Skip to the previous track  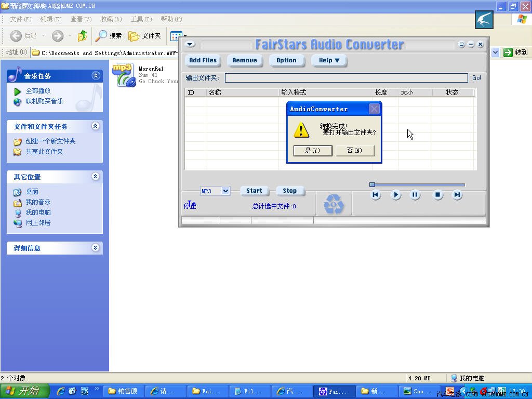tap(376, 195)
